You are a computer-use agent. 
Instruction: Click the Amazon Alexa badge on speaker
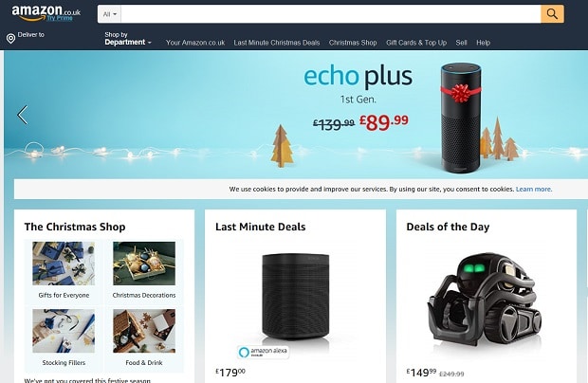coord(264,352)
